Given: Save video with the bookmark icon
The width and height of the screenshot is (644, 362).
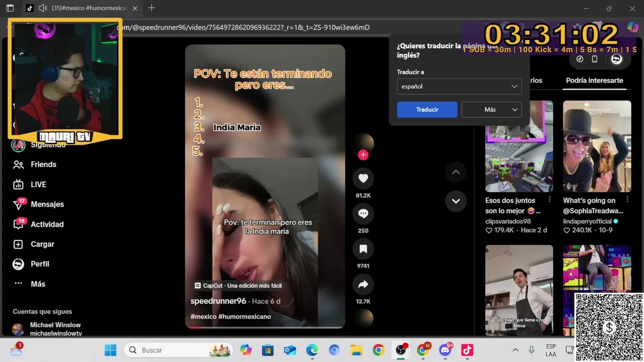Looking at the screenshot, I should 363,249.
